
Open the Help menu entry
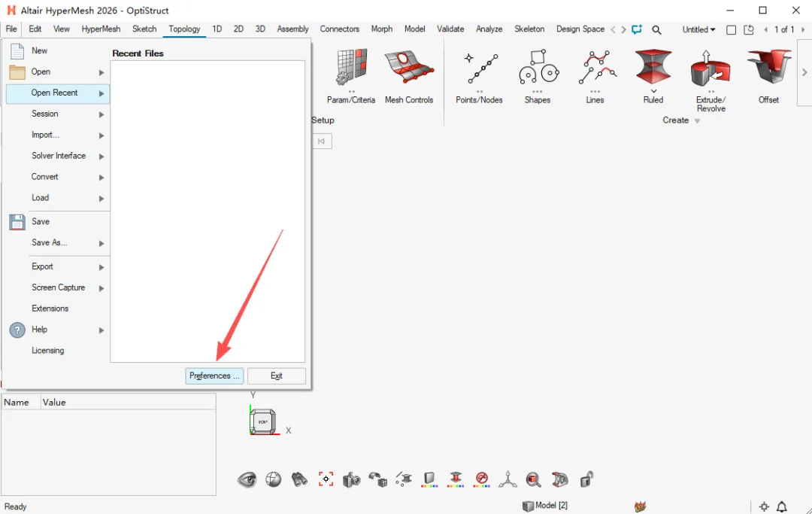point(39,330)
